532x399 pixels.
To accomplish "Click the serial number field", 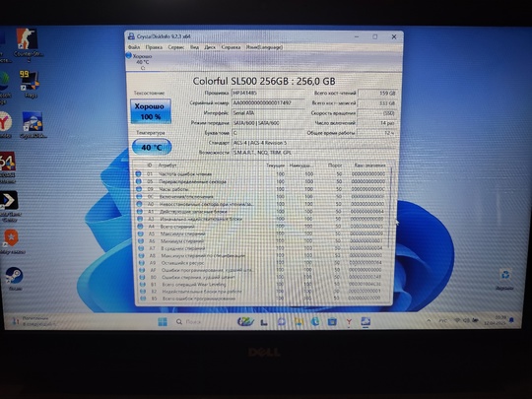I will point(268,102).
